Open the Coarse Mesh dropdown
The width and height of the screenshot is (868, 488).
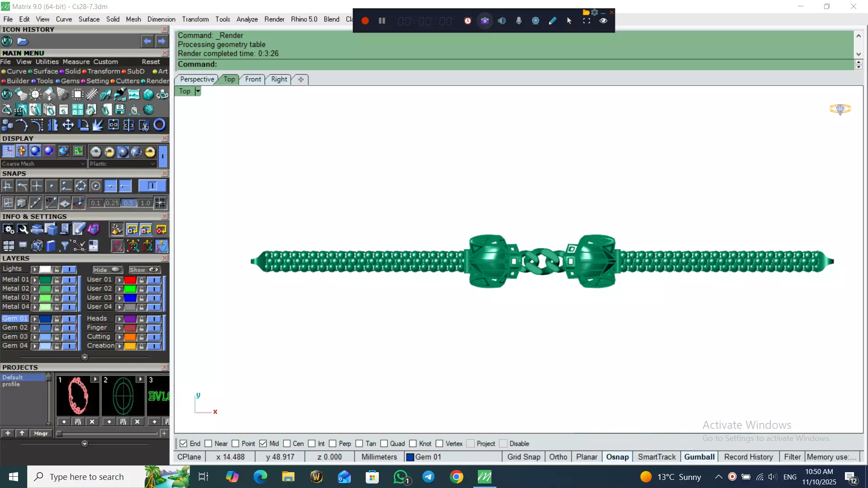tap(43, 164)
